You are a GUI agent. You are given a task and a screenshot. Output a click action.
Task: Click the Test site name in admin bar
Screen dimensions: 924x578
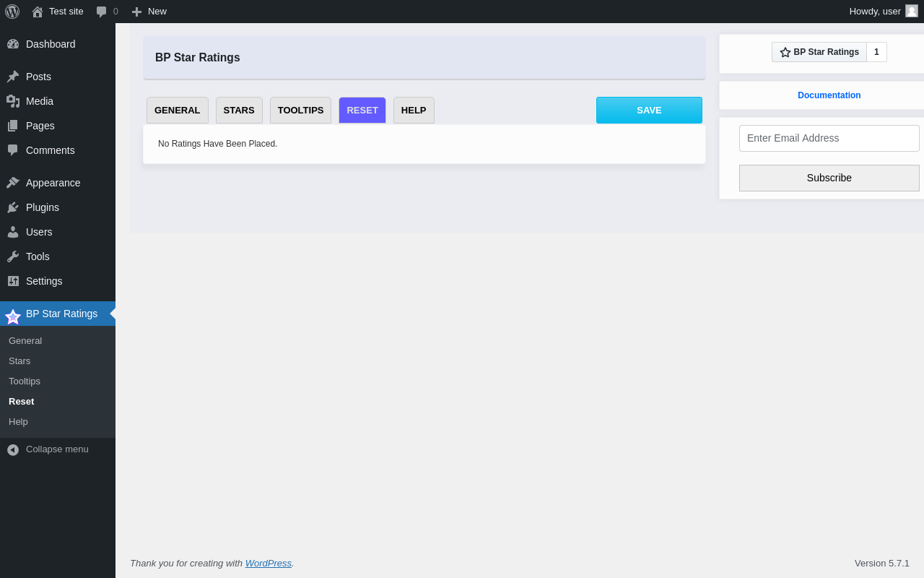[x=66, y=11]
